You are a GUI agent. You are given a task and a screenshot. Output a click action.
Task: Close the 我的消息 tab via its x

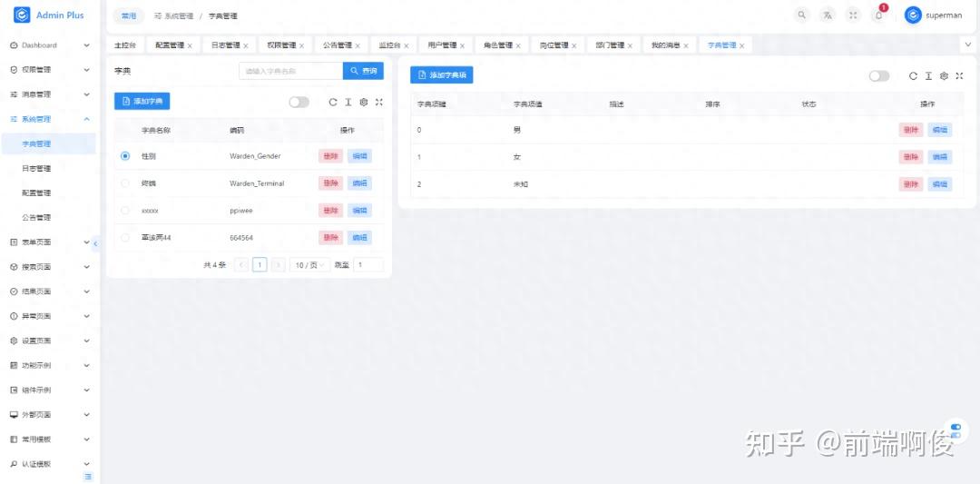[x=686, y=45]
